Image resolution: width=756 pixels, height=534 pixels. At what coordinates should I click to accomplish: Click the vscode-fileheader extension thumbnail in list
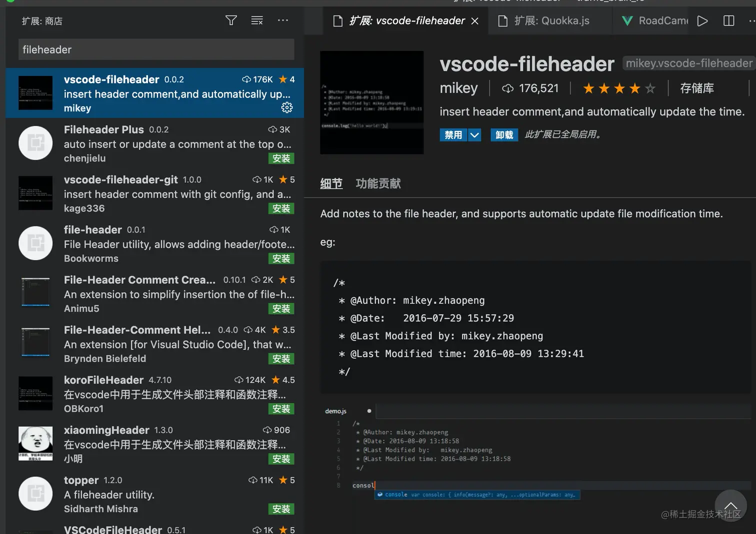point(35,93)
